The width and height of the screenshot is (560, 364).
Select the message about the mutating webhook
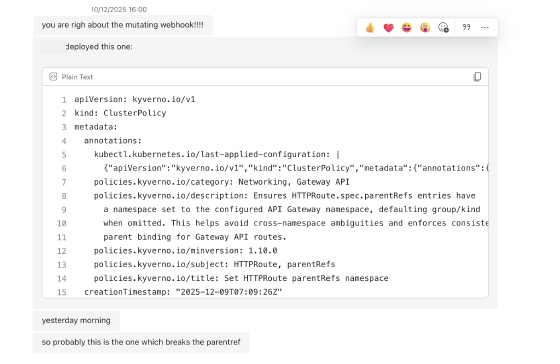click(x=122, y=25)
